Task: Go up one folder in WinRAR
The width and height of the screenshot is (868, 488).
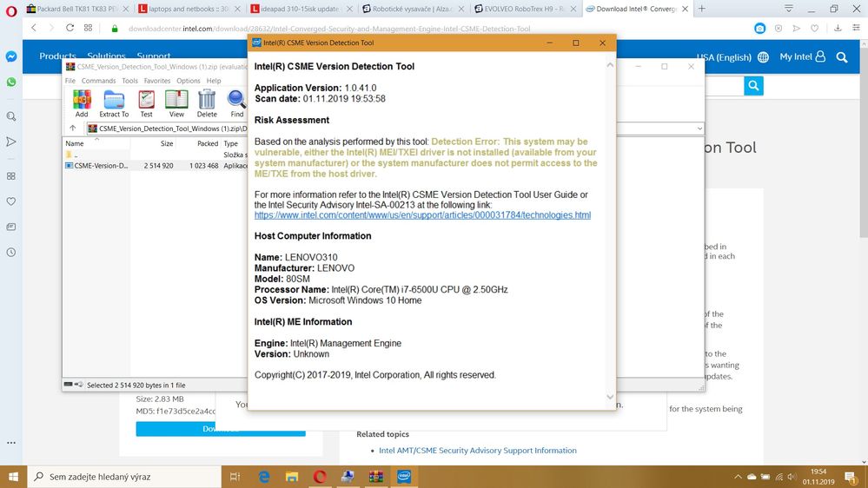Action: (72, 129)
